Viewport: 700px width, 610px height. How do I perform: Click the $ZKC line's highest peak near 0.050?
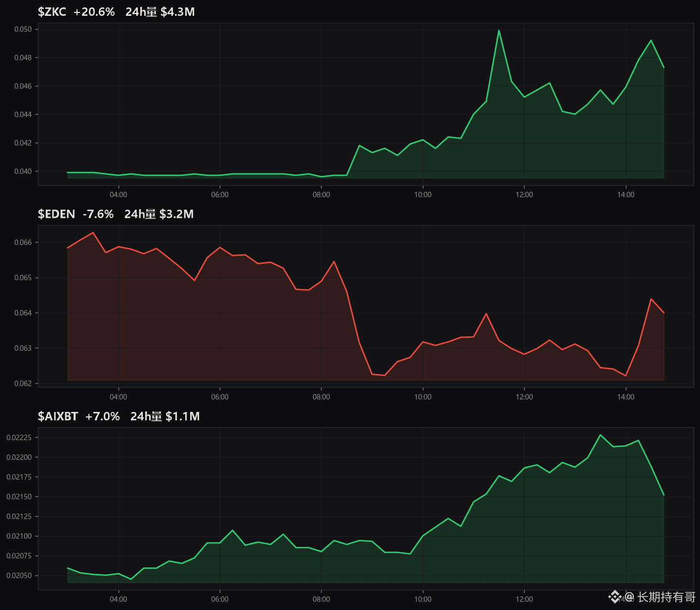tap(499, 31)
